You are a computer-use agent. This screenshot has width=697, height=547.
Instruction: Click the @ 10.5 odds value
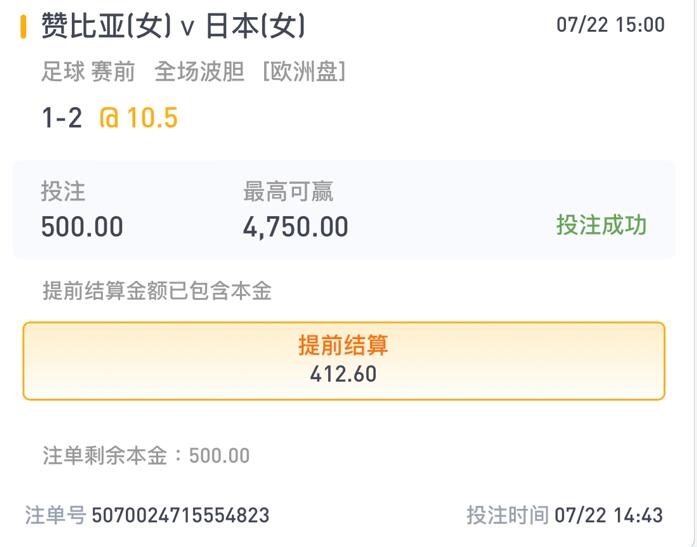coord(138,118)
